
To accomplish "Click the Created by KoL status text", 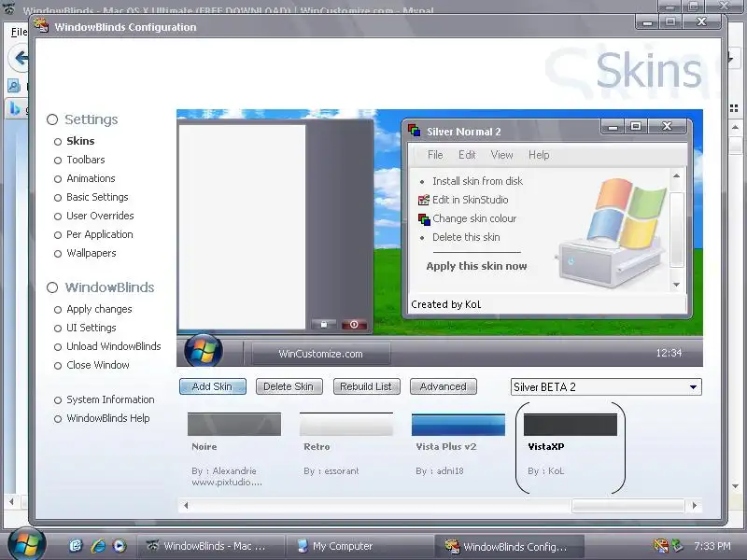I will tap(446, 304).
